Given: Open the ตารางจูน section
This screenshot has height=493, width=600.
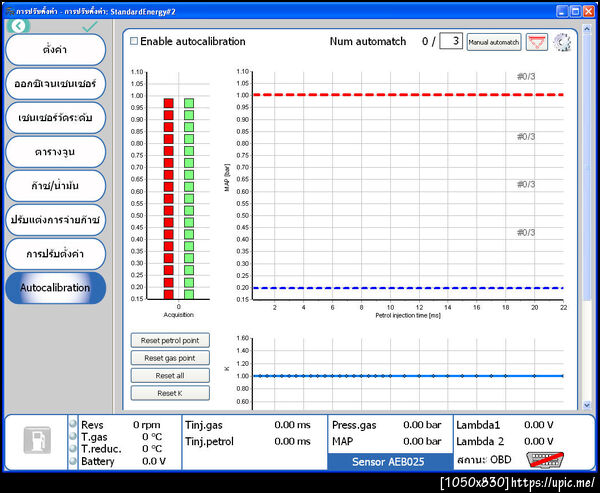Looking at the screenshot, I should click(x=55, y=152).
